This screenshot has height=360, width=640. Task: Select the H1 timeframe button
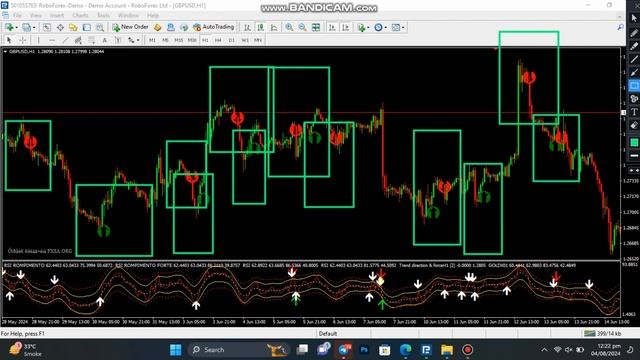click(205, 40)
